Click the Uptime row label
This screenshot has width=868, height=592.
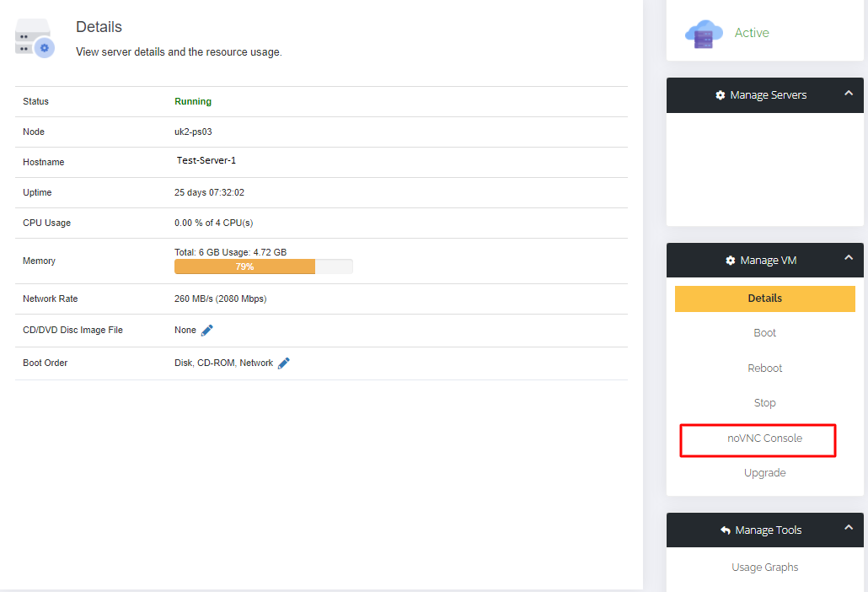point(37,193)
